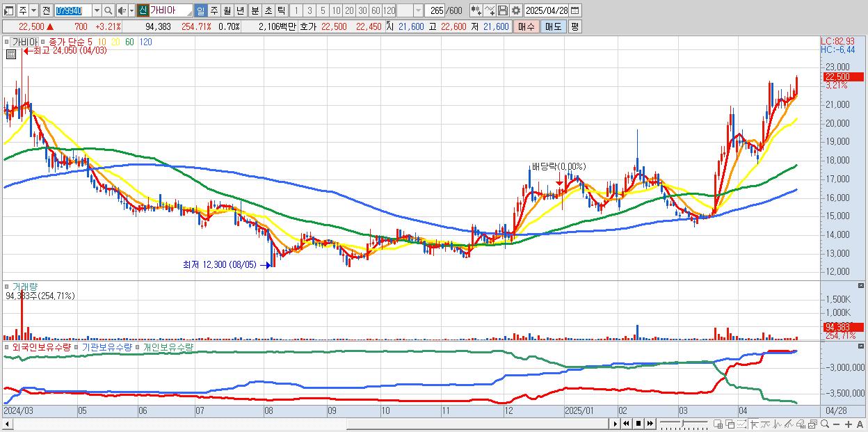The height and width of the screenshot is (432, 868).
Task: Open the calendar date picker icon
Action: pyautogui.click(x=574, y=10)
